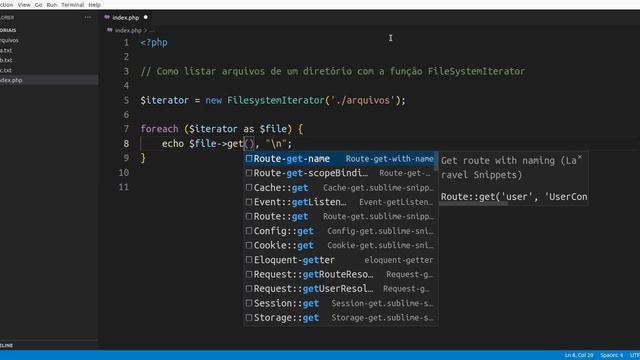640x360 pixels.
Task: Click snippet icon beside Cache::get
Action: [249, 187]
